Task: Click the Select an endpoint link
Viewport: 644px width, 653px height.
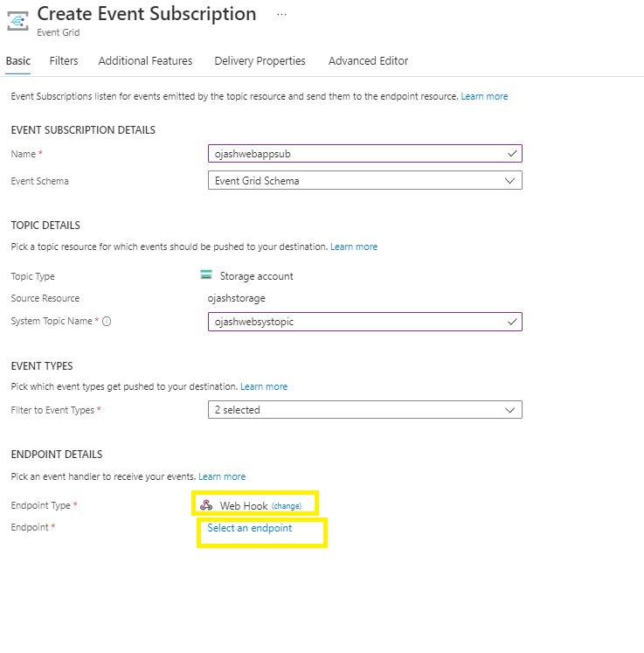Action: coord(250,528)
